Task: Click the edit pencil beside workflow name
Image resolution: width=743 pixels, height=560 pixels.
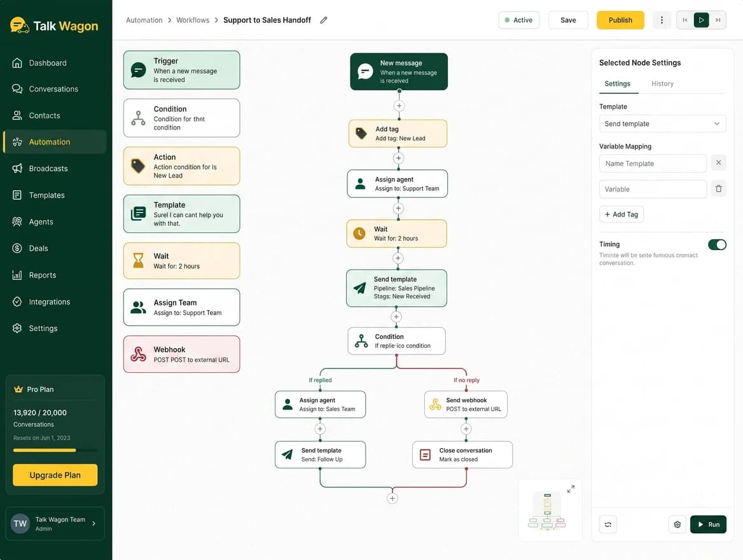Action: (324, 20)
